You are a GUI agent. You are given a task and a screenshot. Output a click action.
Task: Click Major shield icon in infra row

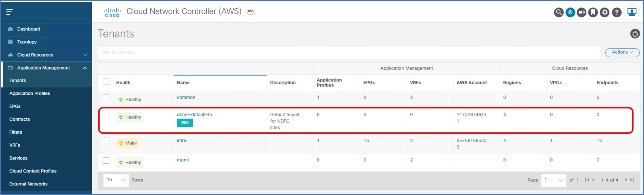pyautogui.click(x=121, y=143)
